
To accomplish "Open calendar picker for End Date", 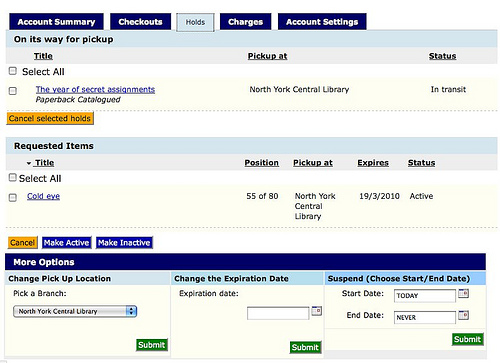I will click(x=463, y=315).
